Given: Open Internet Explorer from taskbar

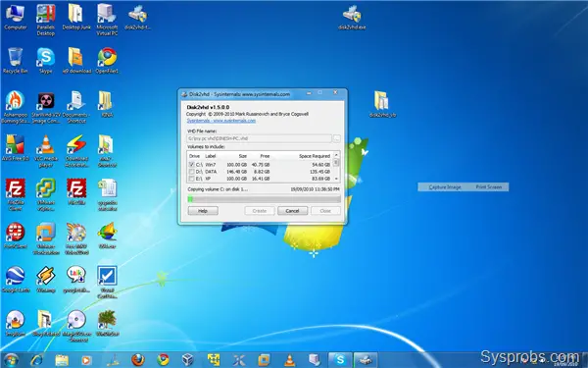Looking at the screenshot, I should pyautogui.click(x=37, y=360).
